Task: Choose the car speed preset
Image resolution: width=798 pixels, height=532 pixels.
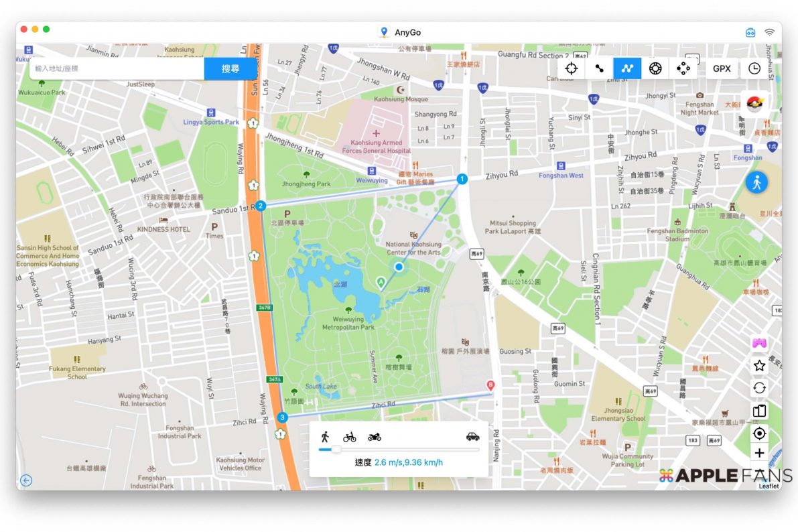Action: (472, 437)
